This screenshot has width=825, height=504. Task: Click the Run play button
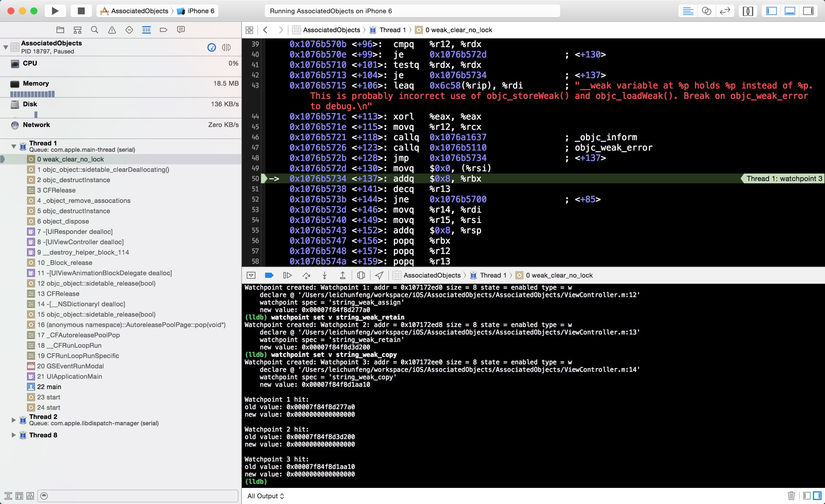pyautogui.click(x=55, y=11)
